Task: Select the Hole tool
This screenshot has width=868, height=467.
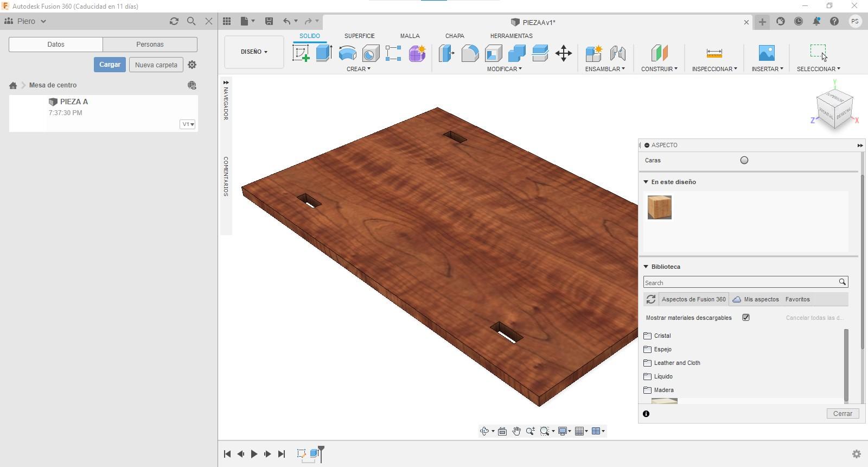Action: click(371, 53)
